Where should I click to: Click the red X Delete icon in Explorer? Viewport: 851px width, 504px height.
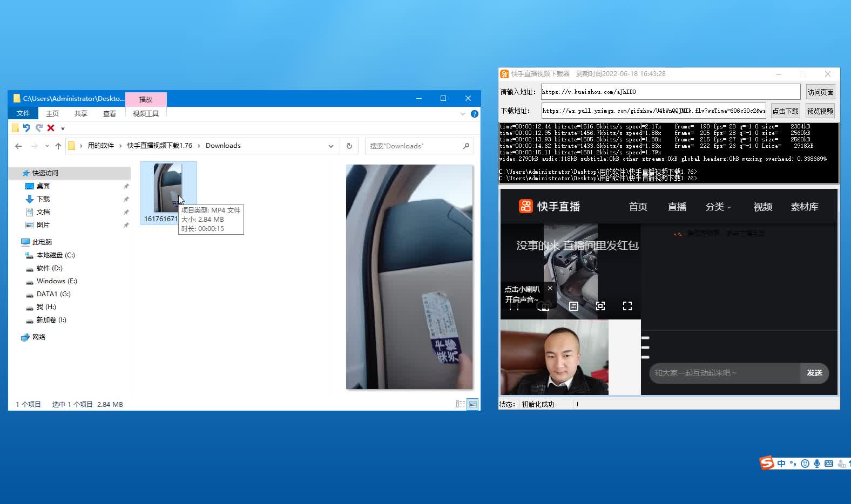coord(51,128)
